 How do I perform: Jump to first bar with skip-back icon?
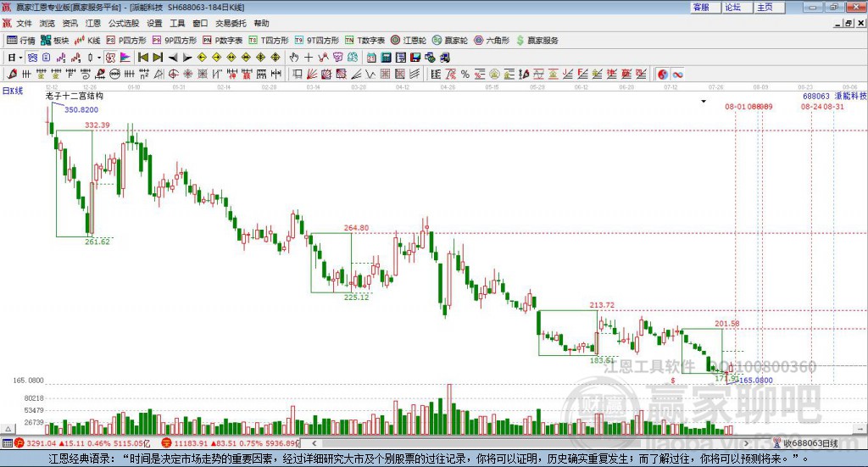[x=143, y=58]
